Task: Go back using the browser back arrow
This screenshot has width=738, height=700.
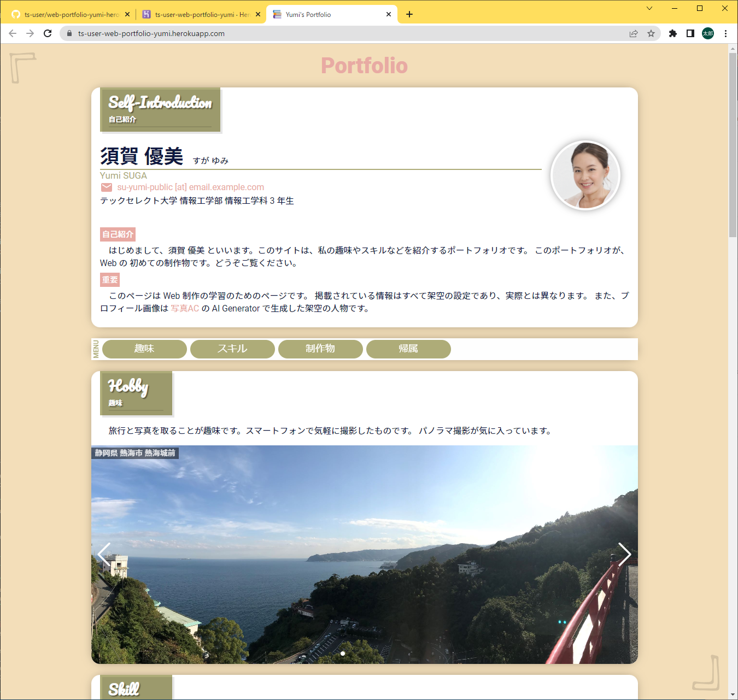Action: click(13, 33)
